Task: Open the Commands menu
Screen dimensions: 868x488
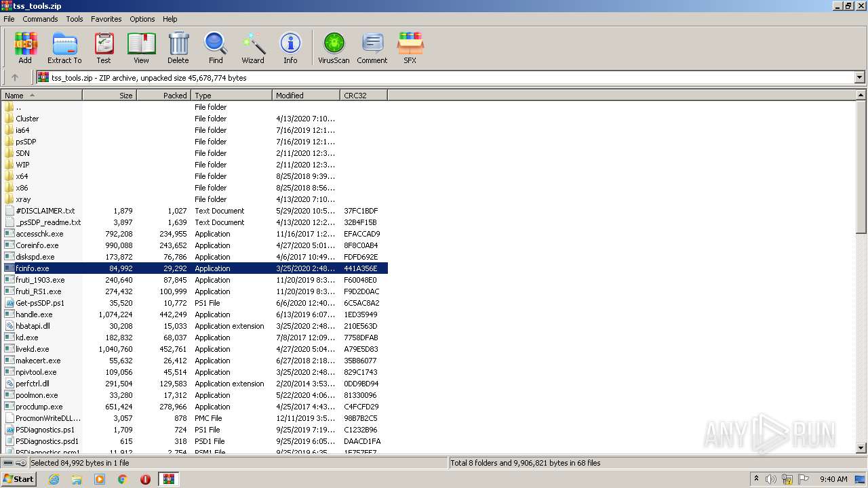Action: (40, 19)
